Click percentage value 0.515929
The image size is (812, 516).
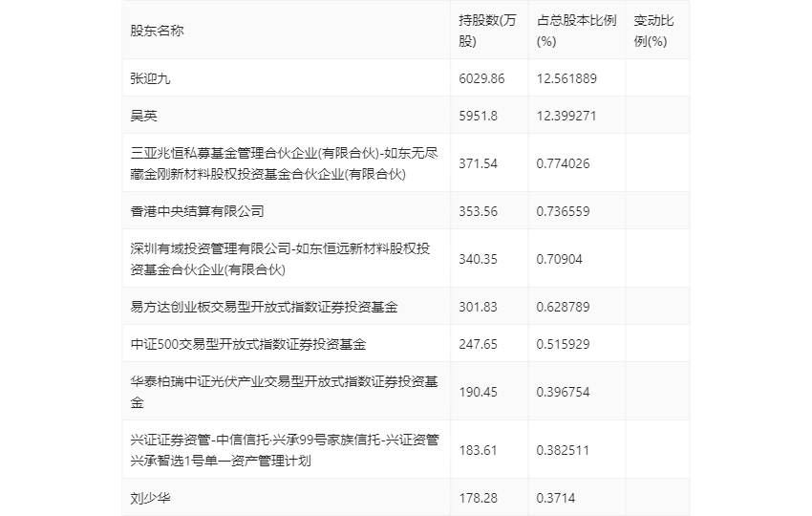563,344
